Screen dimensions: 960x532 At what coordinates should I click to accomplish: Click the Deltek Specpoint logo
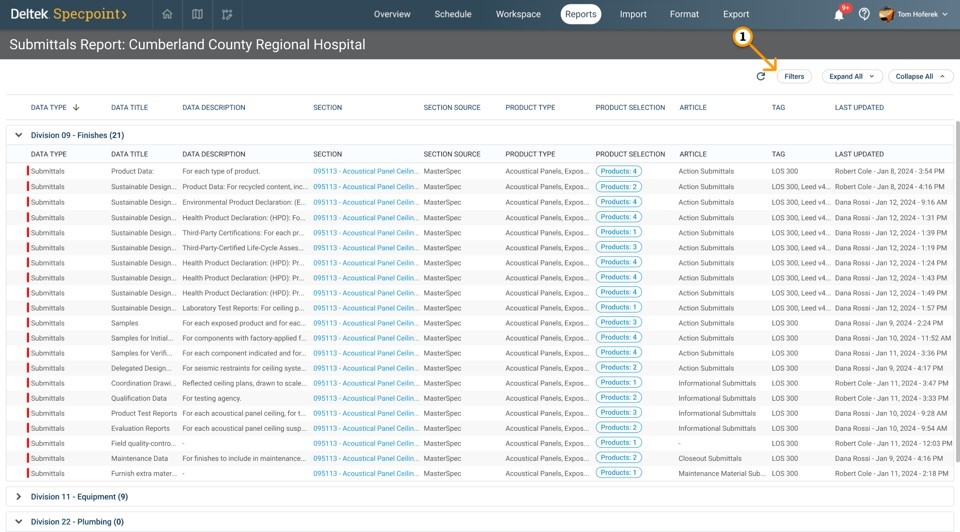click(68, 14)
